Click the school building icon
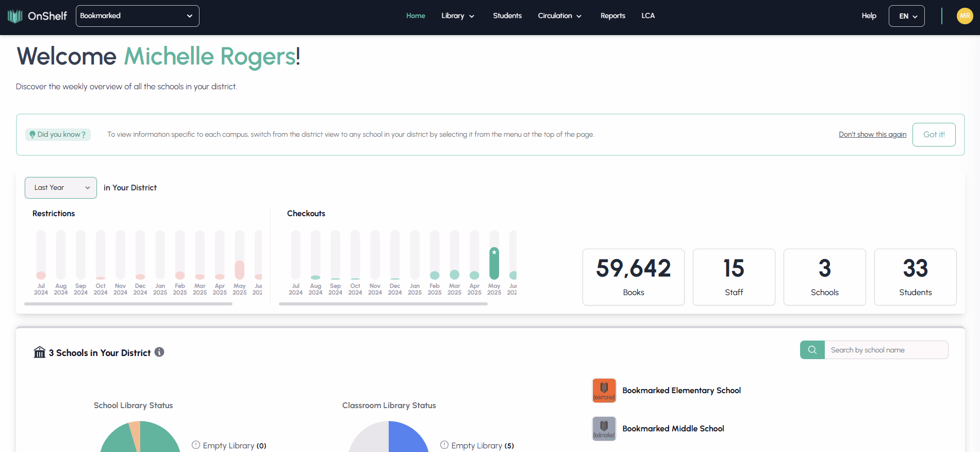 (x=40, y=352)
